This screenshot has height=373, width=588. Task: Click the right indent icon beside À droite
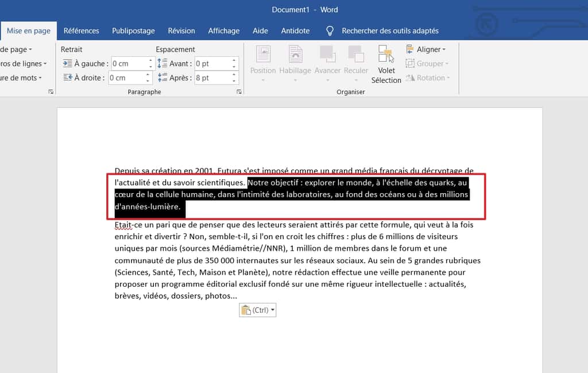[x=68, y=78]
